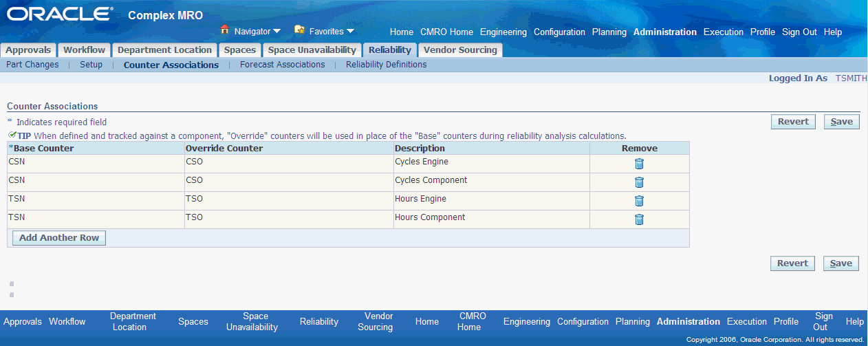This screenshot has width=868, height=346.
Task: Click the Favorites folder icon
Action: point(299,30)
